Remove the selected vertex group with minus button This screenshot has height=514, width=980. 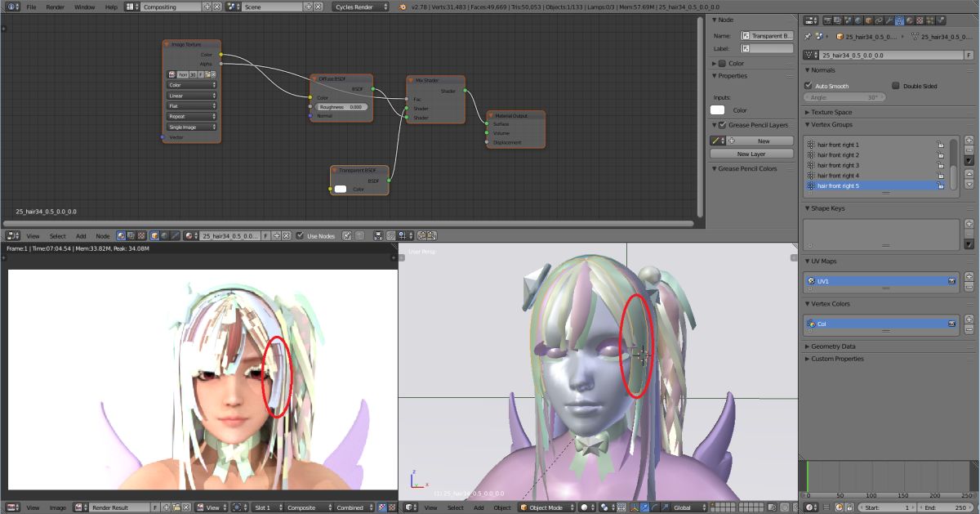[x=969, y=150]
